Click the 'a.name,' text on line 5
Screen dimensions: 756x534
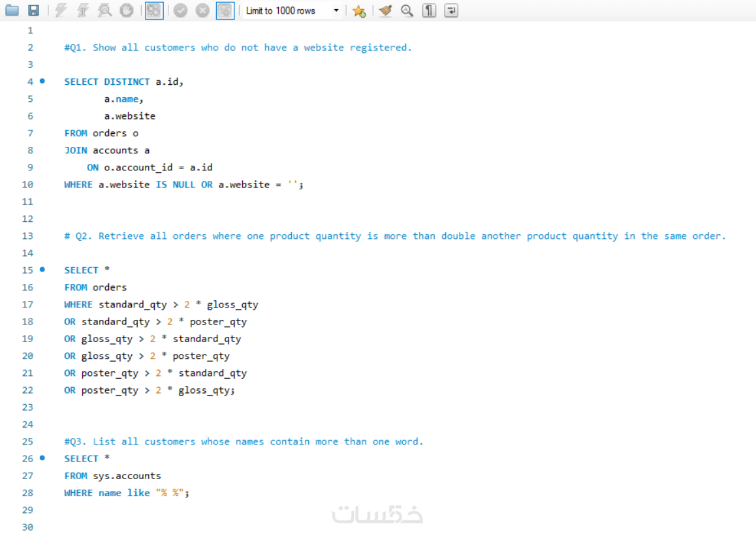(x=124, y=99)
